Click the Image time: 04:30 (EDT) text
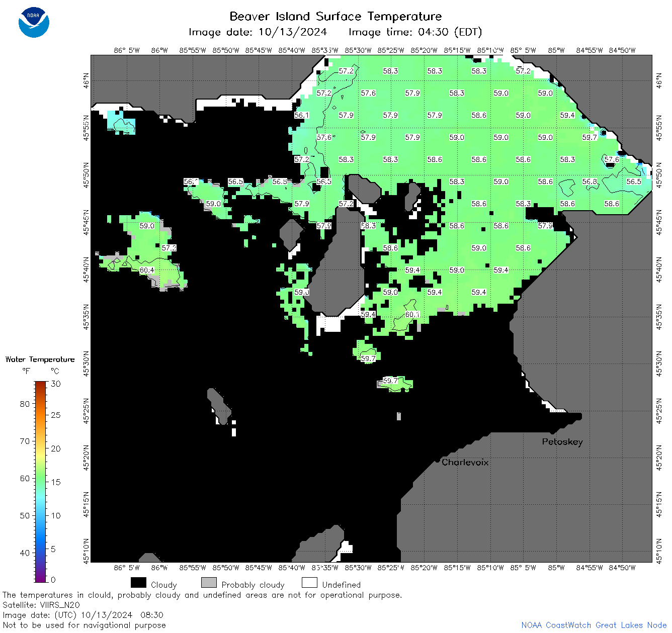The width and height of the screenshot is (672, 633). (415, 32)
